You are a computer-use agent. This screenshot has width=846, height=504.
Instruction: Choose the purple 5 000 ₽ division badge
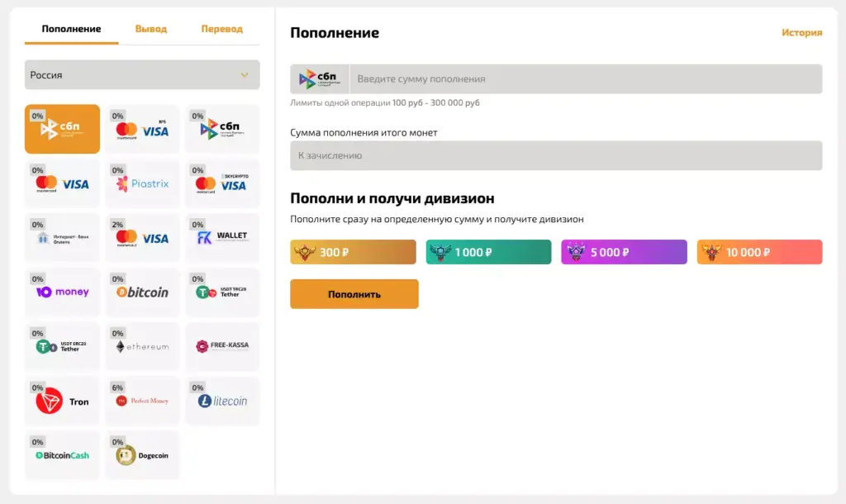[624, 252]
